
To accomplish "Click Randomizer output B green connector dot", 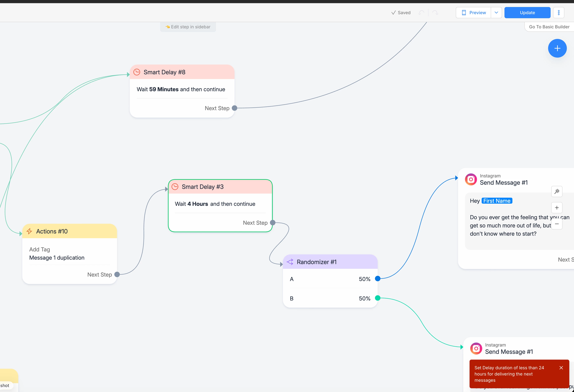I will click(x=377, y=298).
